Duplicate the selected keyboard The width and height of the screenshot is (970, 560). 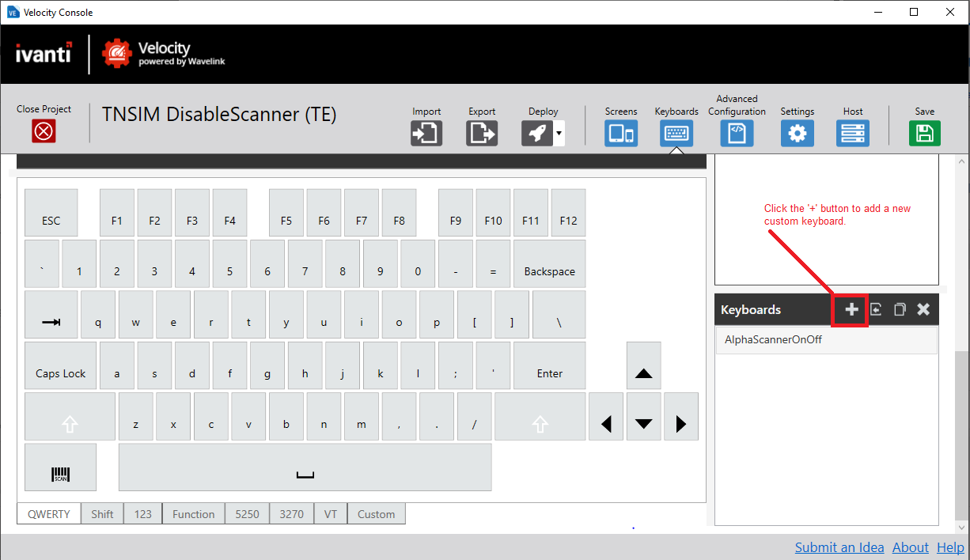click(900, 309)
